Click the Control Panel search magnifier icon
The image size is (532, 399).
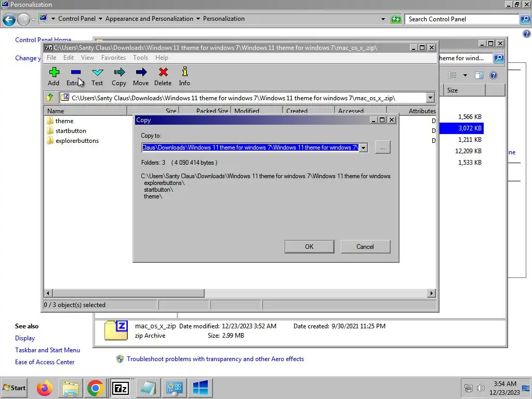coord(525,19)
